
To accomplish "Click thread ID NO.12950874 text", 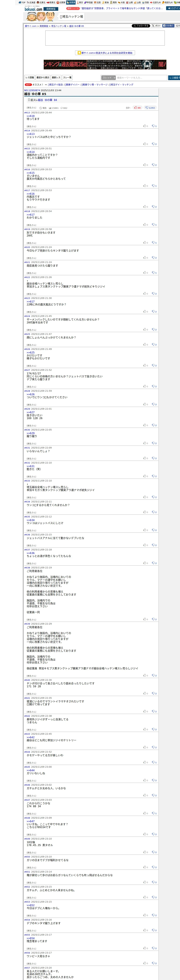I will click(x=32, y=90).
